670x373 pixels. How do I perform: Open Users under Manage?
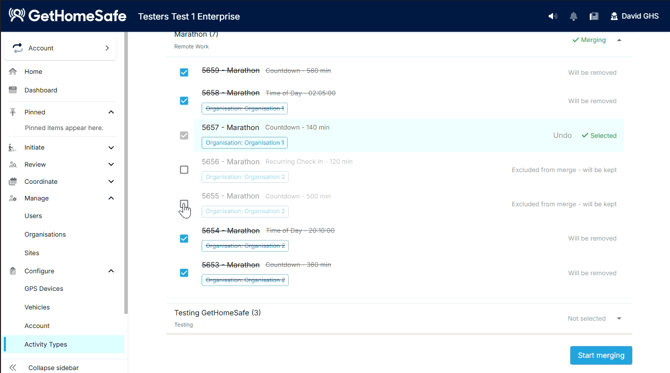point(33,216)
